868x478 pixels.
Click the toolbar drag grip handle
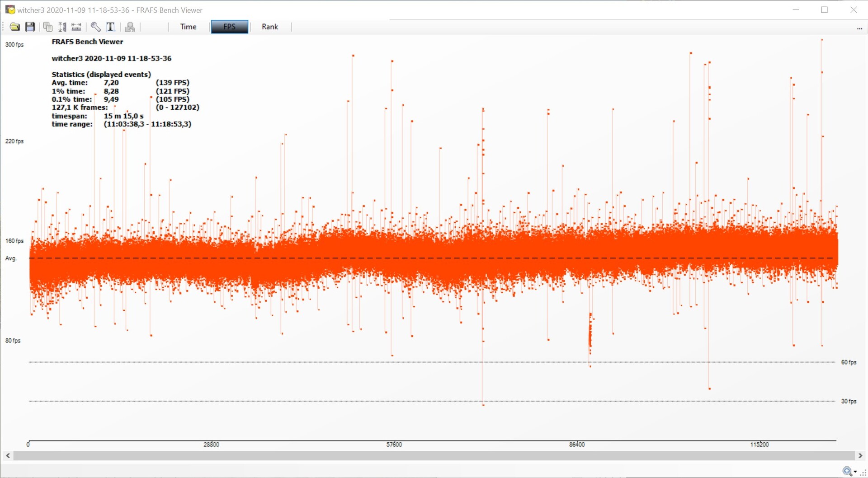point(4,27)
